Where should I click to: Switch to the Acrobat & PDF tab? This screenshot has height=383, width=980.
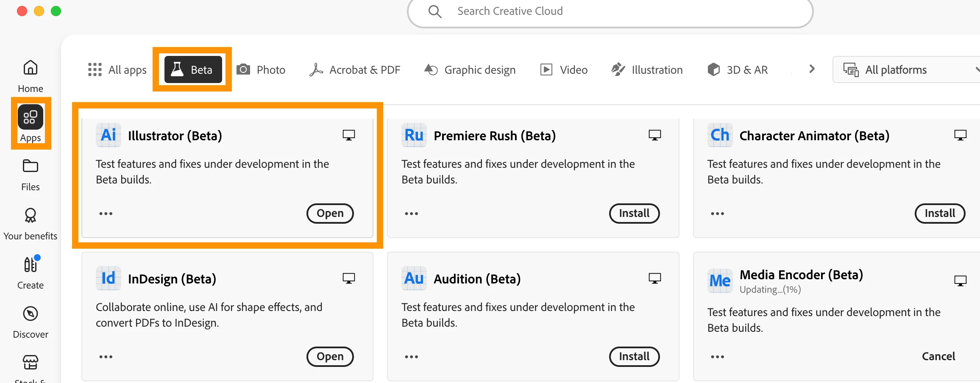[355, 69]
